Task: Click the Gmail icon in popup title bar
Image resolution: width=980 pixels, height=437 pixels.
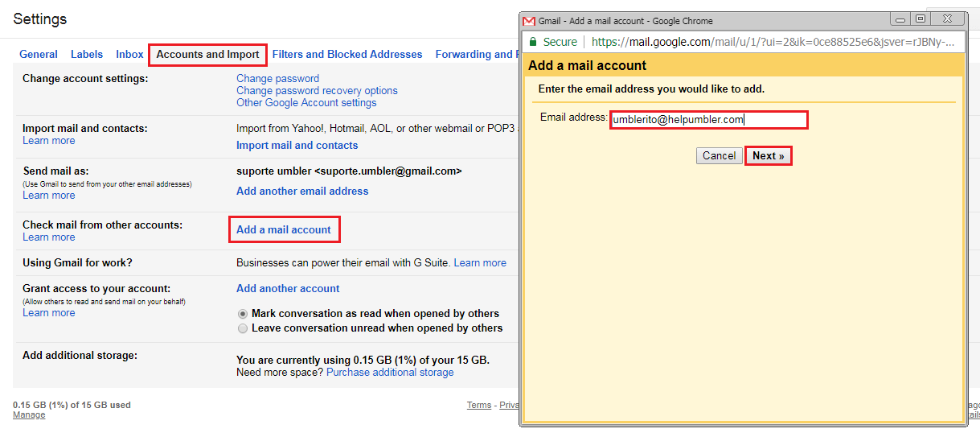Action: (528, 21)
